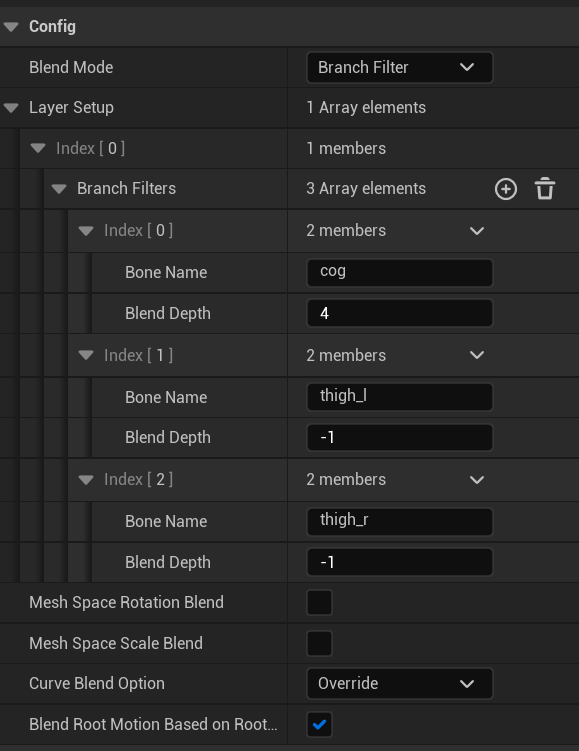This screenshot has width=579, height=751.
Task: Open options chevron for Branch Filters Index [ 1 ]
Action: [x=477, y=355]
